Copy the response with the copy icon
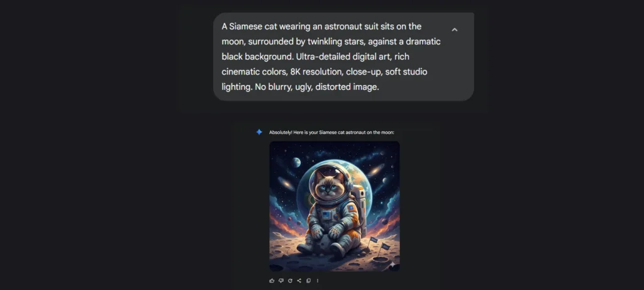The image size is (644, 290). (308, 281)
